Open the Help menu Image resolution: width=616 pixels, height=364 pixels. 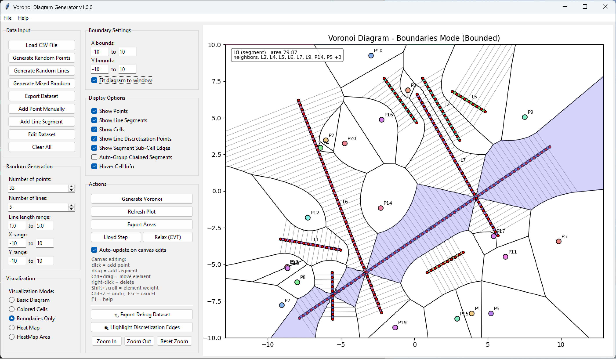click(x=23, y=18)
